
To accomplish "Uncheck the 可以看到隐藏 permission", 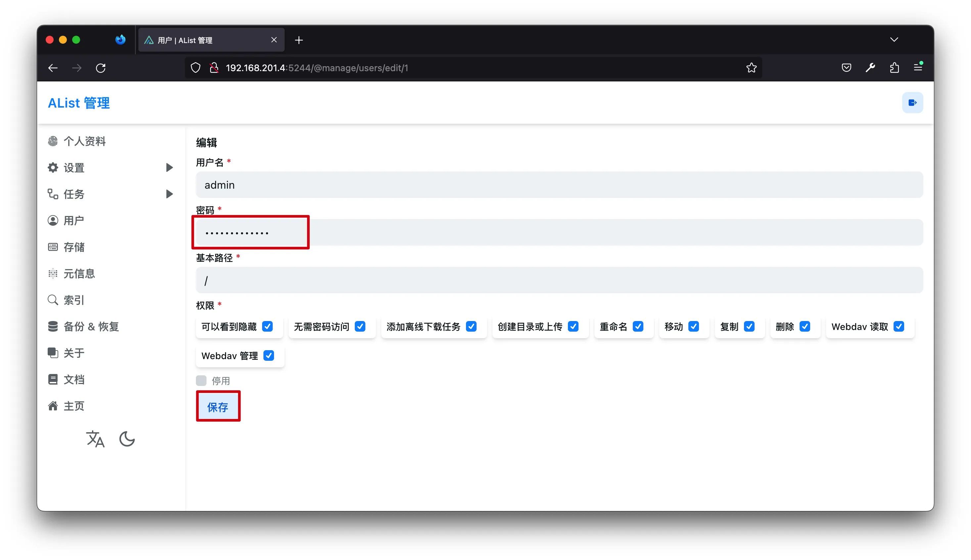I will pos(267,327).
